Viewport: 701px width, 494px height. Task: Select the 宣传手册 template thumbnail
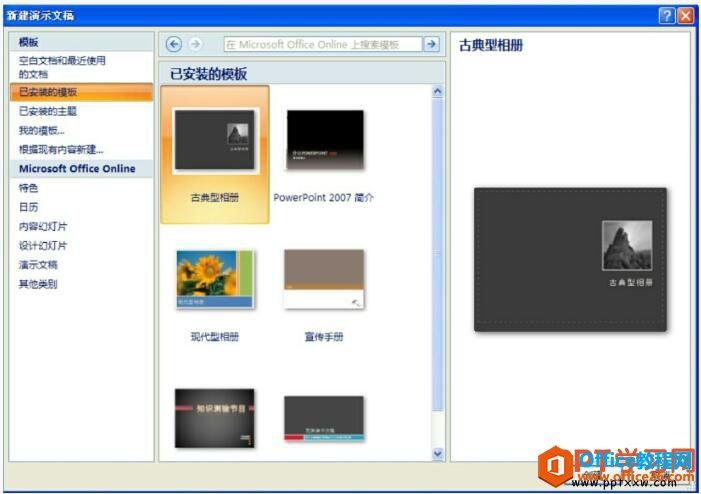pyautogui.click(x=324, y=279)
